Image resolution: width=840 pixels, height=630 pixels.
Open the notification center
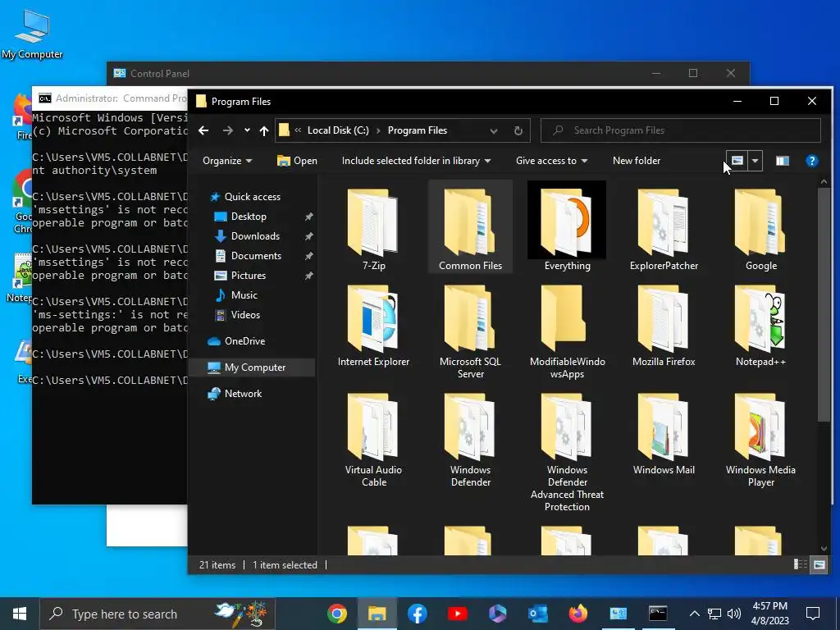pyautogui.click(x=813, y=614)
